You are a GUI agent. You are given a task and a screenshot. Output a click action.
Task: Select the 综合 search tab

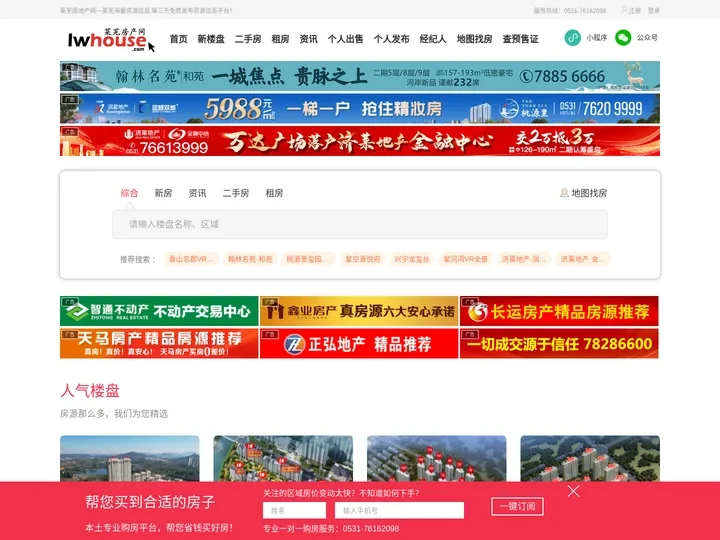click(x=129, y=193)
